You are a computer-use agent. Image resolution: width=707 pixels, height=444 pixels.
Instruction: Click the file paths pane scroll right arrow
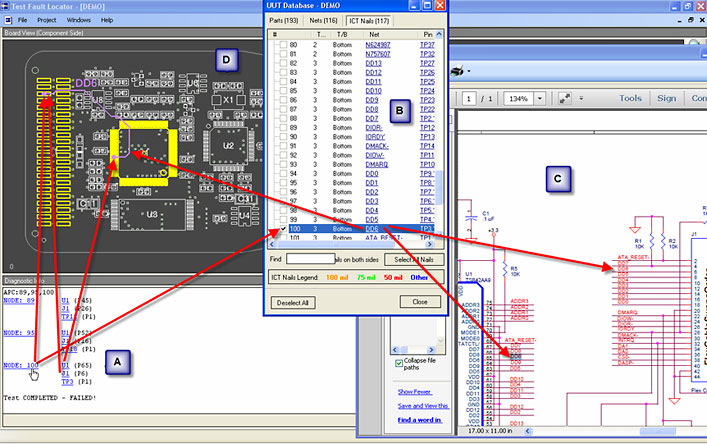pos(431,349)
